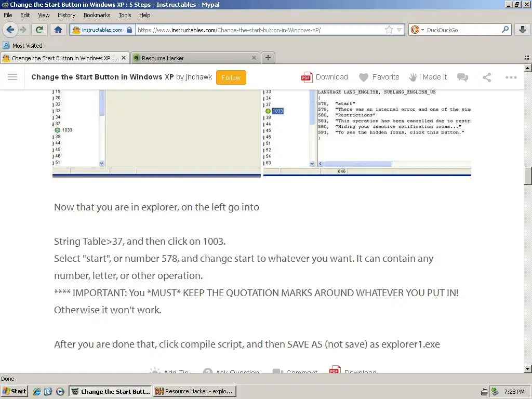532x399 pixels.
Task: Open the File menu
Action: (x=8, y=15)
